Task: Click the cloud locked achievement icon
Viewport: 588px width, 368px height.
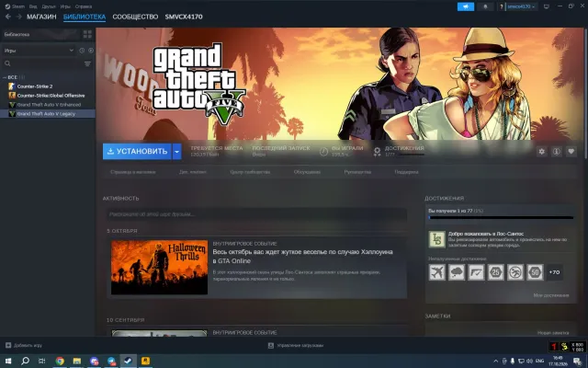Action: pyautogui.click(x=457, y=272)
